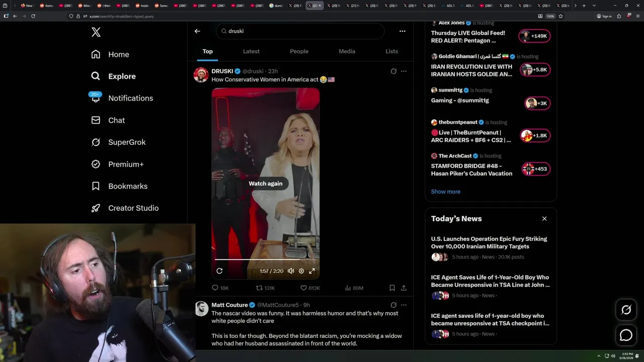This screenshot has height=362, width=644.
Task: Share DRUSKI's post
Action: (x=404, y=288)
